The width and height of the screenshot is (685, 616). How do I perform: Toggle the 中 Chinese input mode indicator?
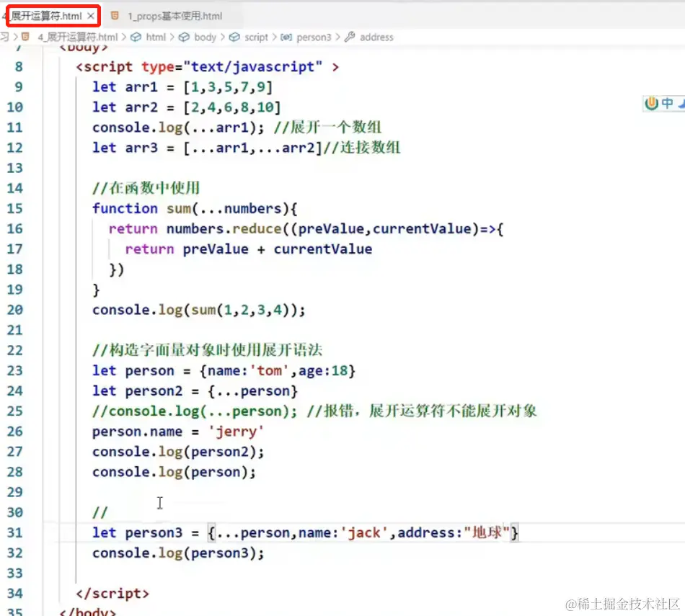coord(667,104)
